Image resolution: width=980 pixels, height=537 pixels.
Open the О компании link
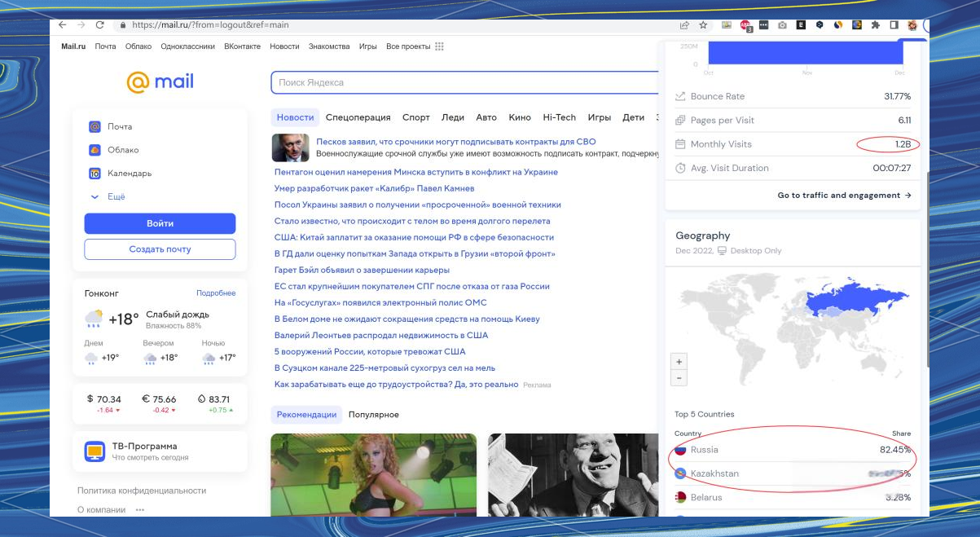(x=102, y=510)
